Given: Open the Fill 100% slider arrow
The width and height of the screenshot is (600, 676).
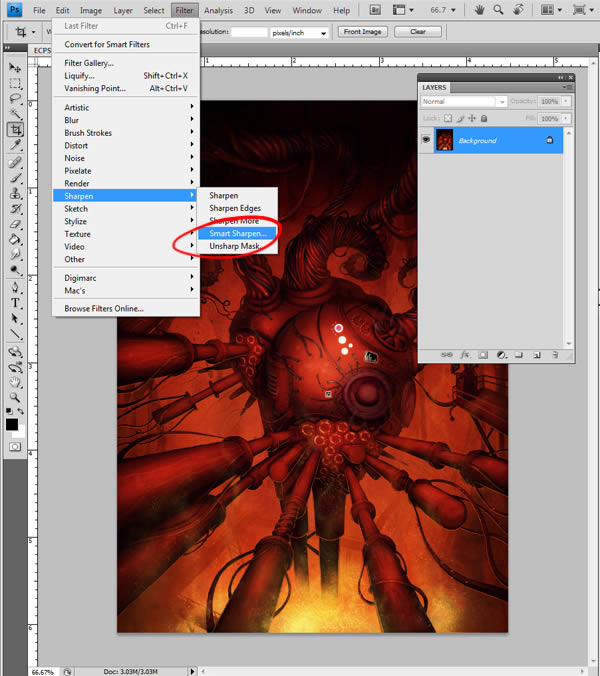Looking at the screenshot, I should click(x=566, y=118).
